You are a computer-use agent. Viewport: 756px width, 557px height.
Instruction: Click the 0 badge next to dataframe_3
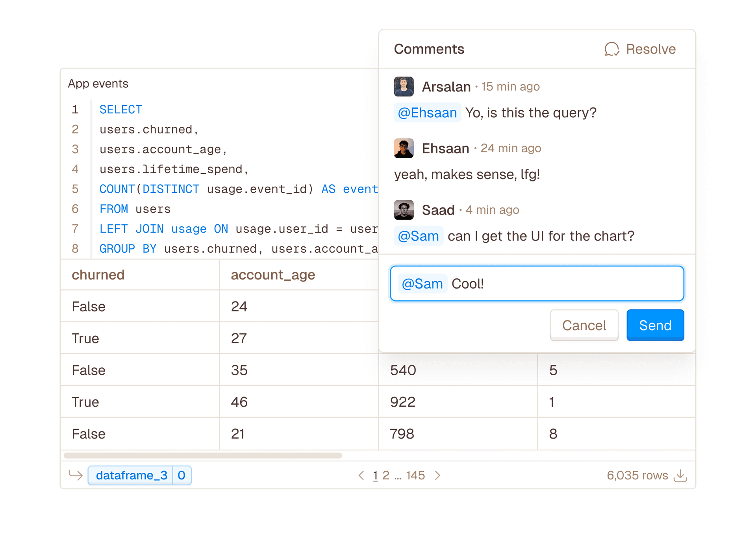tap(182, 475)
